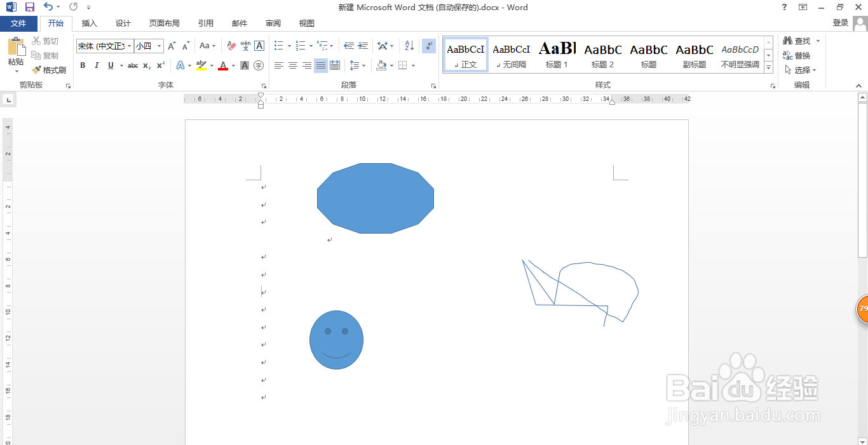Open numbering list dropdown arrow

311,46
